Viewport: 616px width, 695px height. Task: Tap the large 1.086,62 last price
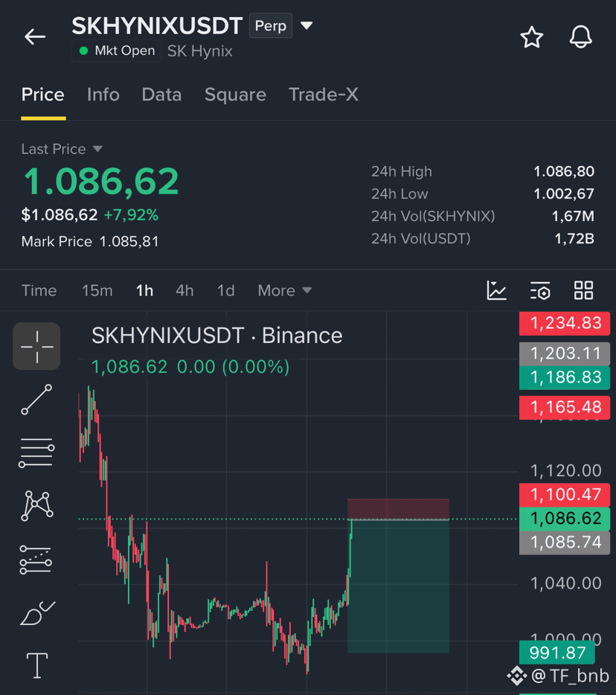[x=100, y=182]
